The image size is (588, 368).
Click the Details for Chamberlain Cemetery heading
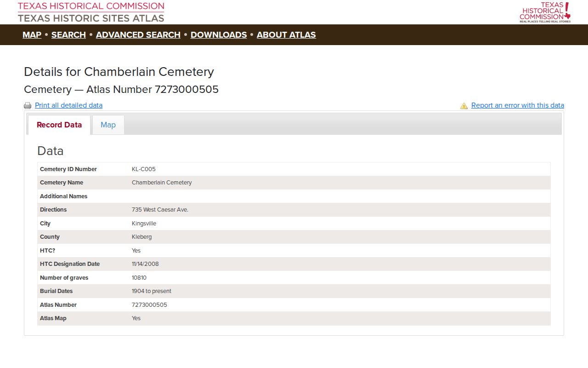pyautogui.click(x=119, y=72)
